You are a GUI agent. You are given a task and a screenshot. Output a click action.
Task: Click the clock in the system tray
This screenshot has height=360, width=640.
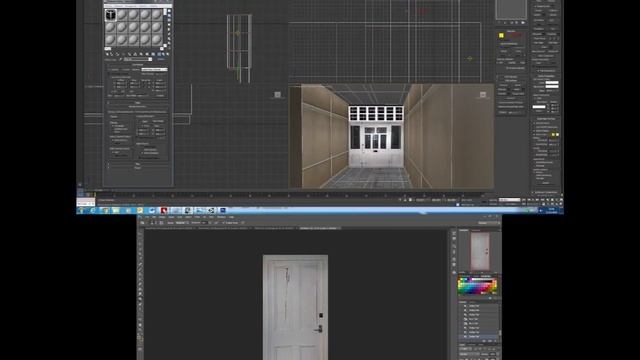click(551, 210)
